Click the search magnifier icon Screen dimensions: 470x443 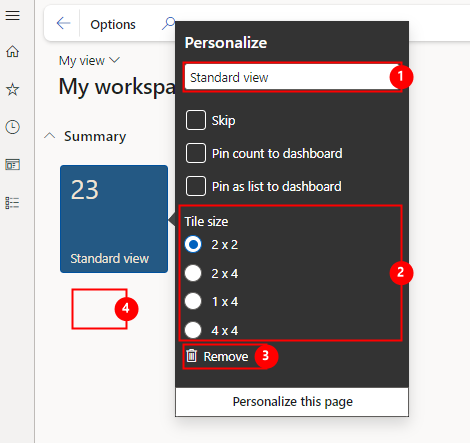pos(168,23)
